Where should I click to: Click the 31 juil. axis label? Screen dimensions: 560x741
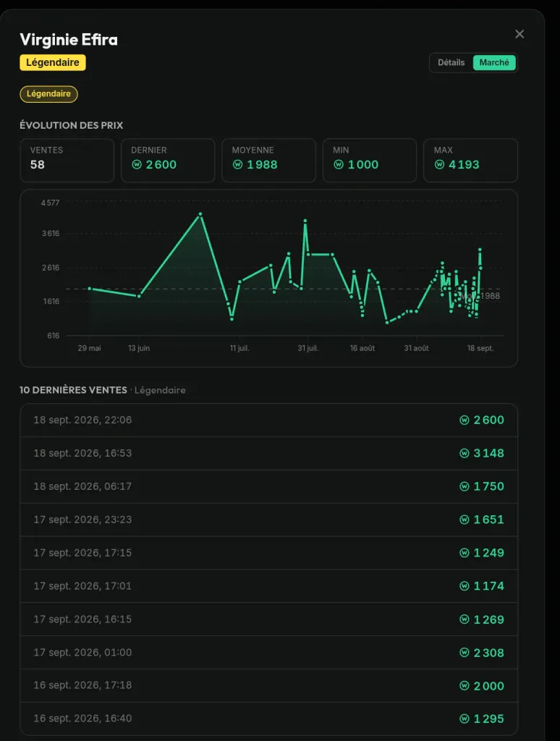[308, 348]
